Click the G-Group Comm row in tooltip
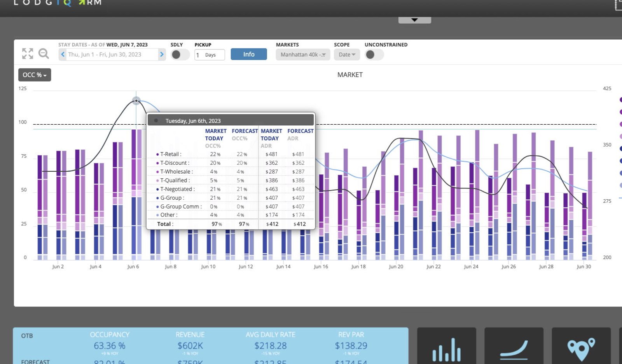The height and width of the screenshot is (364, 622). tap(231, 206)
